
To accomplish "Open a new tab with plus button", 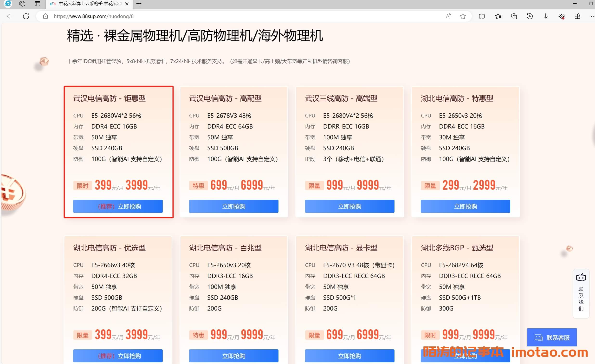I will click(139, 4).
